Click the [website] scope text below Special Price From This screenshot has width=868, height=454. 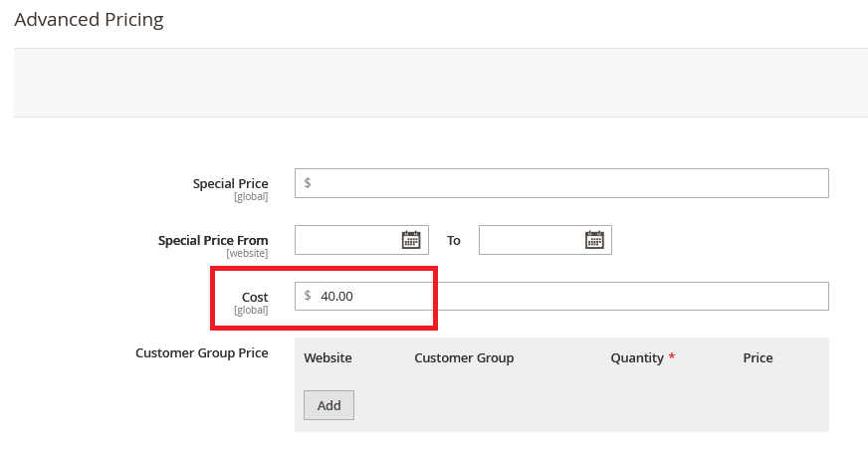point(247,254)
